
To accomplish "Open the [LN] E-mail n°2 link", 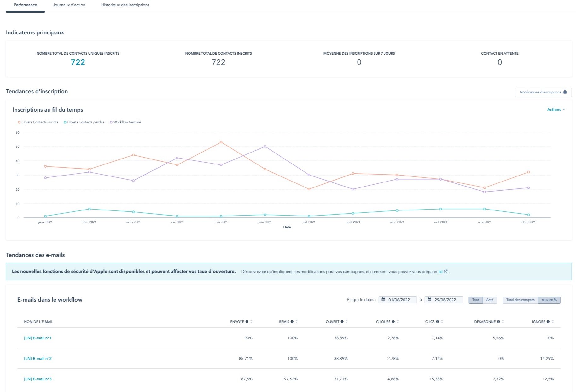I will click(38, 359).
